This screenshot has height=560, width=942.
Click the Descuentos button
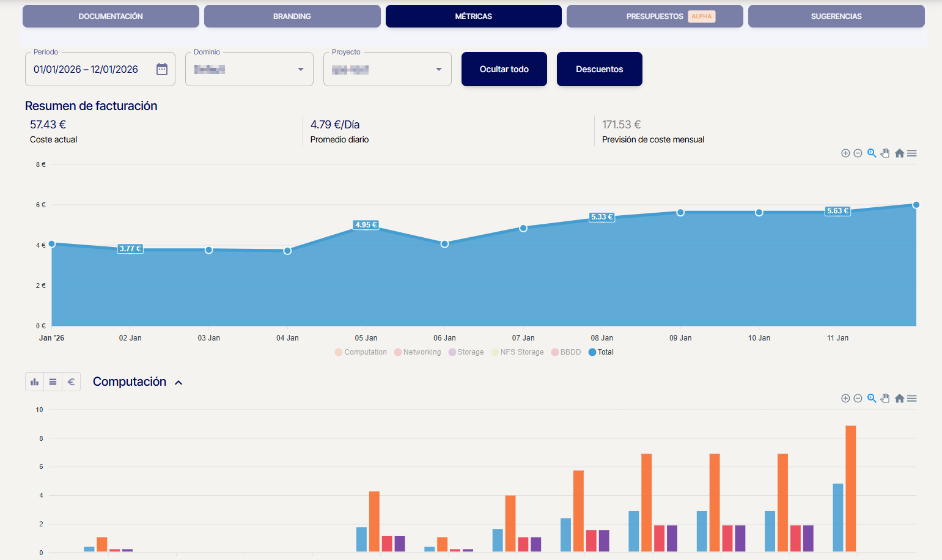tap(599, 69)
